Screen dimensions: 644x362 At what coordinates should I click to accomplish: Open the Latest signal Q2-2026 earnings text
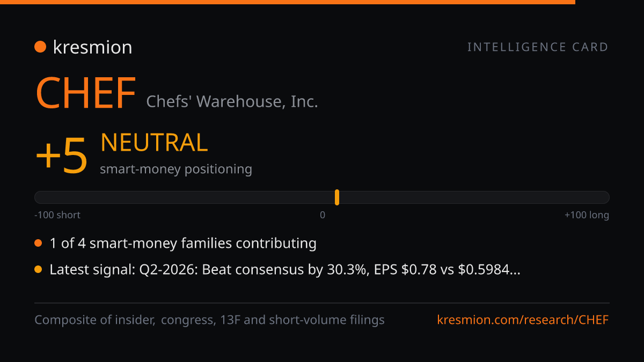click(285, 270)
